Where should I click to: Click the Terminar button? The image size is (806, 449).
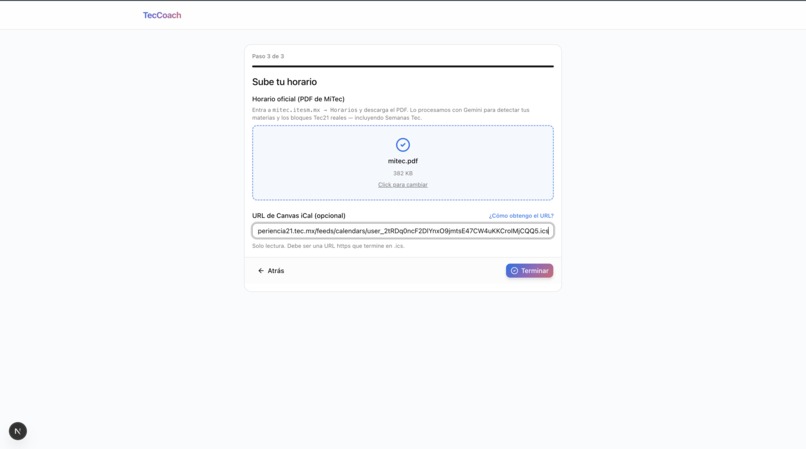pyautogui.click(x=529, y=271)
